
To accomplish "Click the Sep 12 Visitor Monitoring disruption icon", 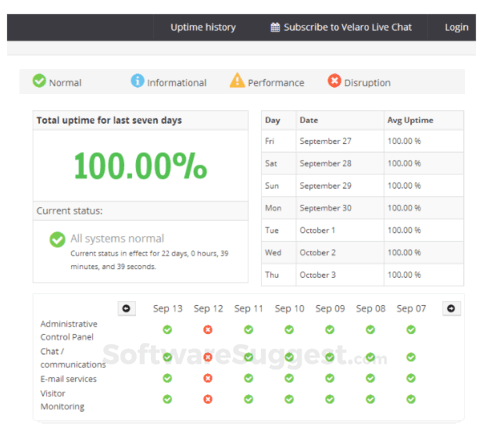I will pos(208,399).
